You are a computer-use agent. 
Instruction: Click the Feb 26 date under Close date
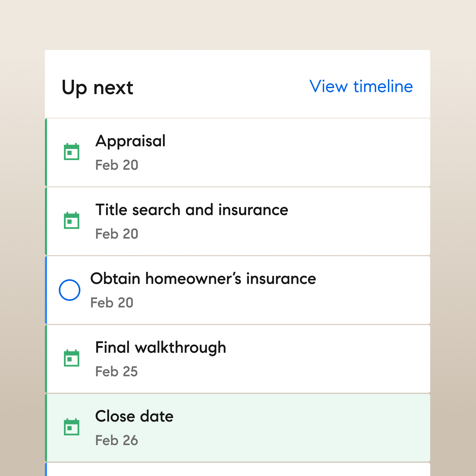(116, 440)
